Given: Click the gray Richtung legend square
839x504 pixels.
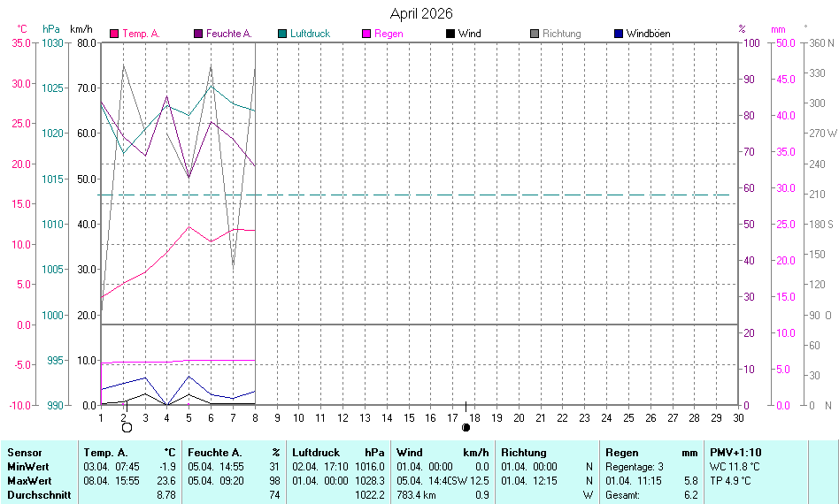Looking at the screenshot, I should [535, 34].
